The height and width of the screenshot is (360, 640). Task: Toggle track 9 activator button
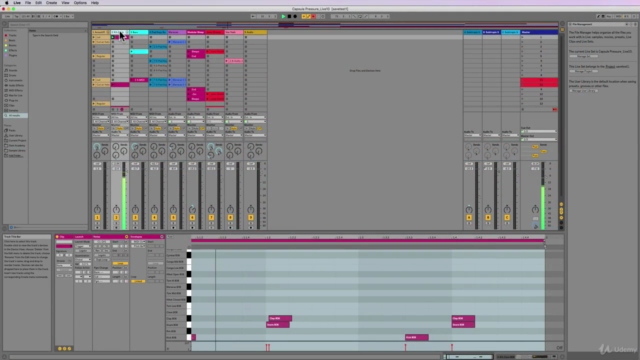[x=251, y=218]
